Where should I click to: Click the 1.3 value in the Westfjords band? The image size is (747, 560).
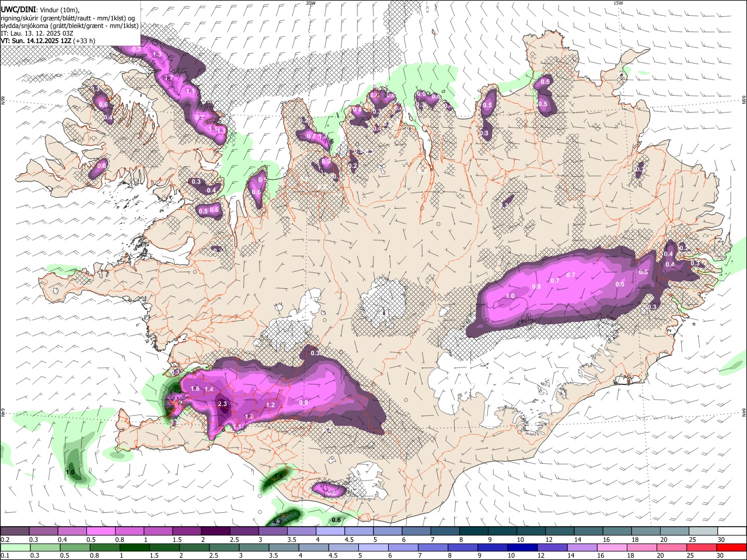point(156,54)
